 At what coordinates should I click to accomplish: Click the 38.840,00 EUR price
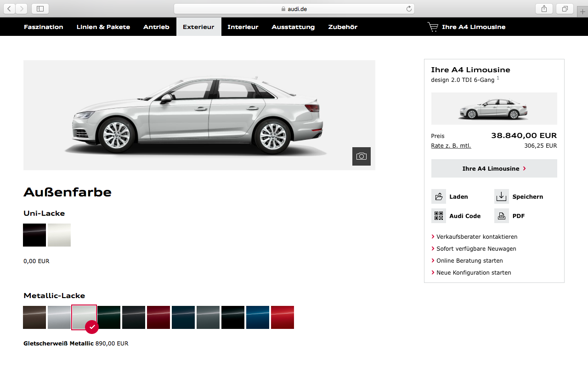click(524, 136)
